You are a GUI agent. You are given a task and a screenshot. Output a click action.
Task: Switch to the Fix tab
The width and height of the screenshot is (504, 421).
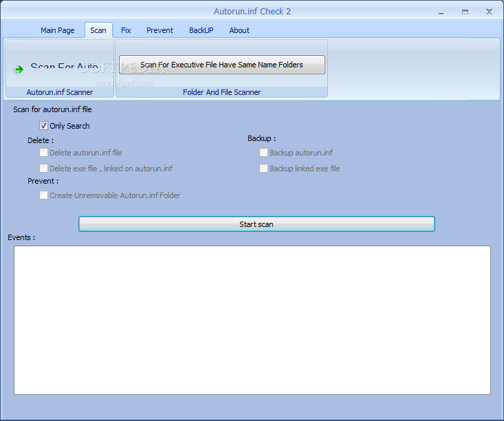point(126,30)
